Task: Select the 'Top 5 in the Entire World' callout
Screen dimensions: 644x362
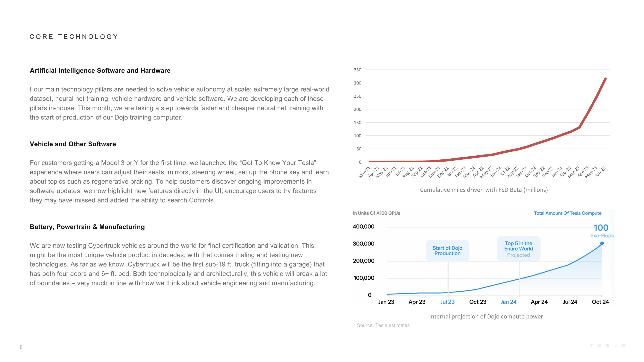Action: (518, 249)
